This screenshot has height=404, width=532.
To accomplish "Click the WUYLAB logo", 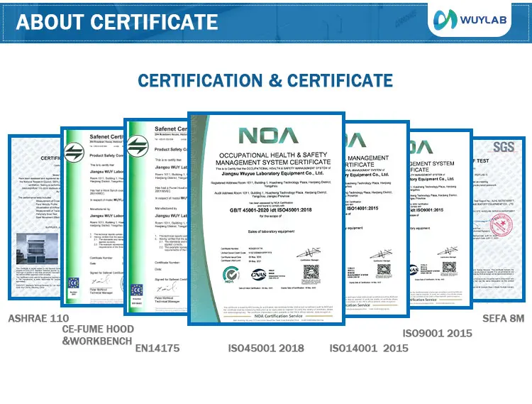I will click(470, 19).
